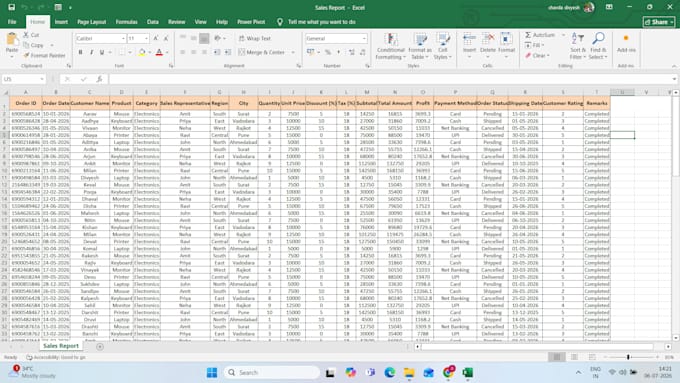
Task: Click the Paste clipboard icon
Action: [12, 39]
